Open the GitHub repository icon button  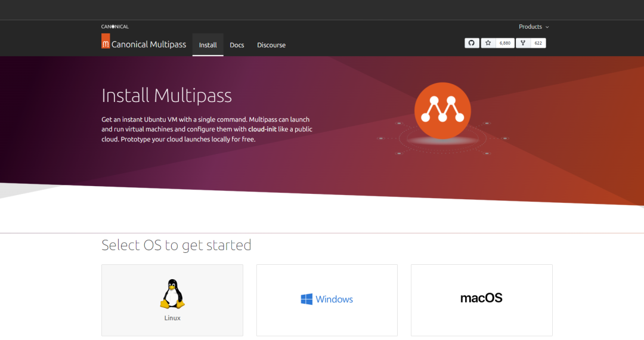click(x=472, y=43)
